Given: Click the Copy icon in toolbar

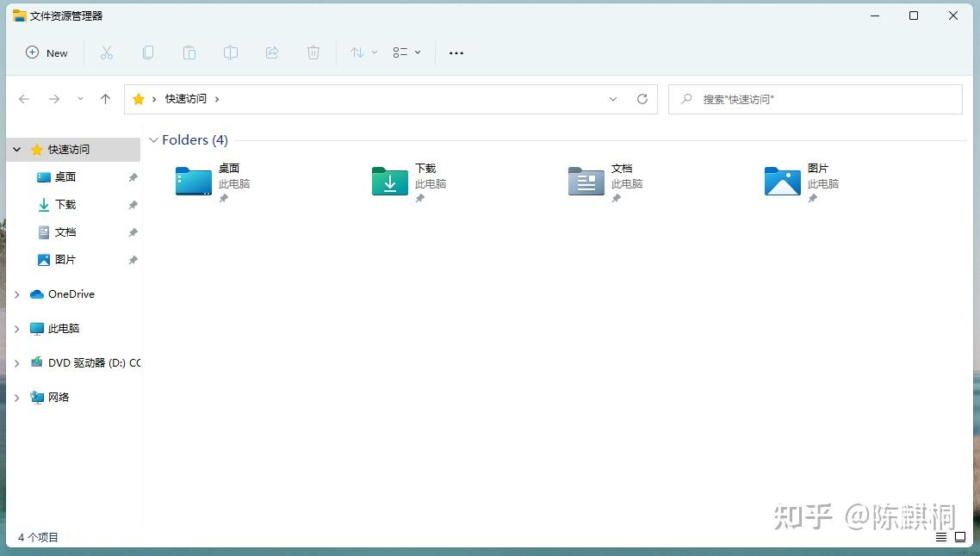Looking at the screenshot, I should point(148,53).
